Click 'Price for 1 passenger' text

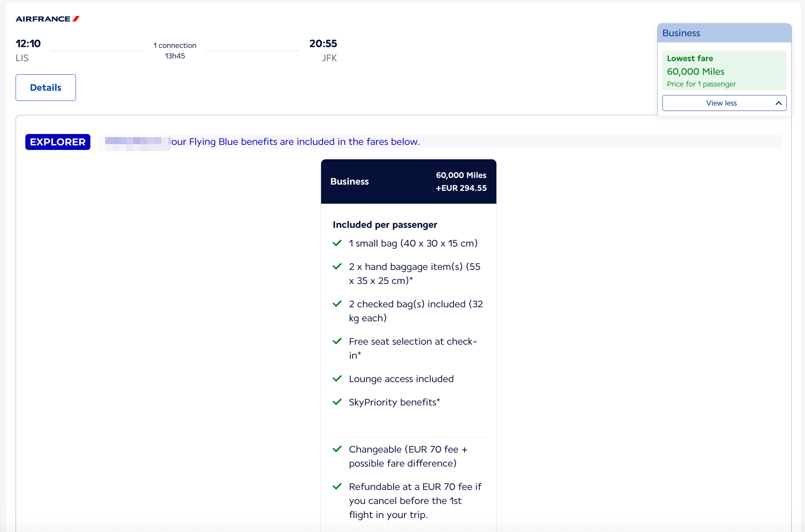pos(701,84)
